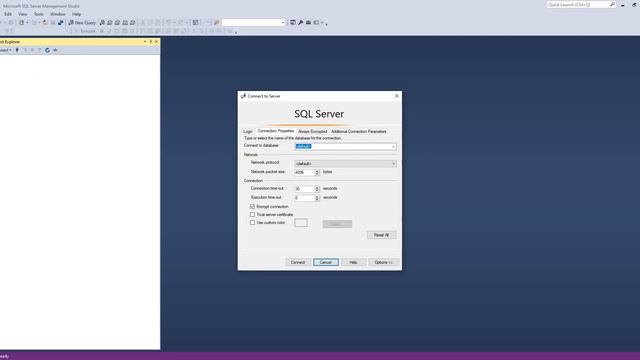Close the Object Explorer panel

[156, 42]
